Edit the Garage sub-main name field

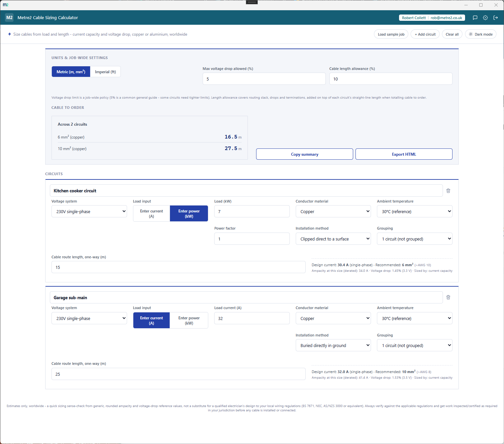coord(246,298)
